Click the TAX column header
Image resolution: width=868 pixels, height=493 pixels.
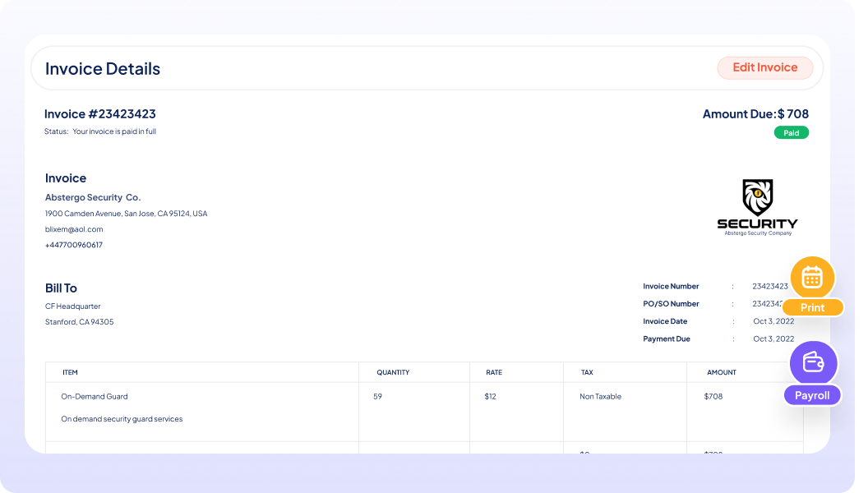pyautogui.click(x=587, y=372)
